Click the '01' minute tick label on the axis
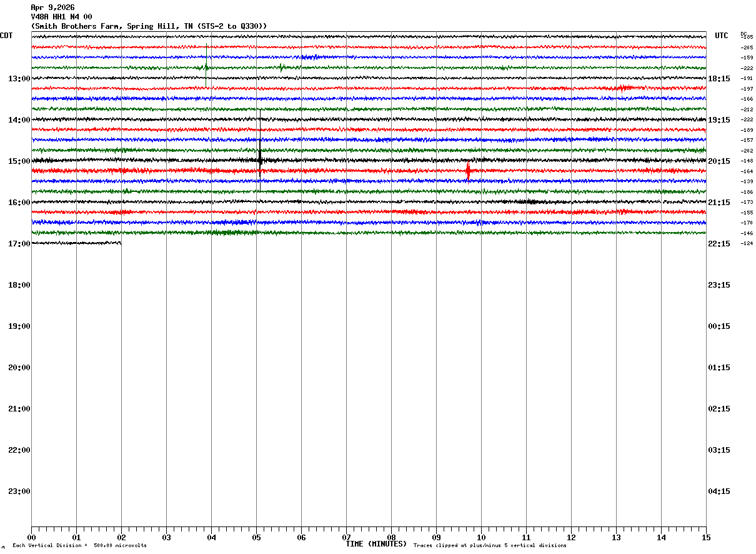 [x=76, y=537]
